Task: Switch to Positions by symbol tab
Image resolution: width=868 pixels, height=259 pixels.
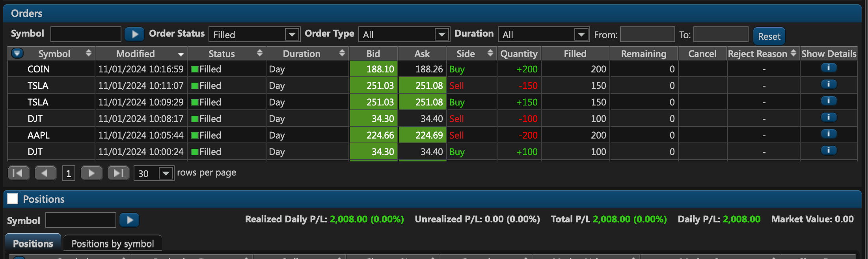Action: tap(113, 243)
